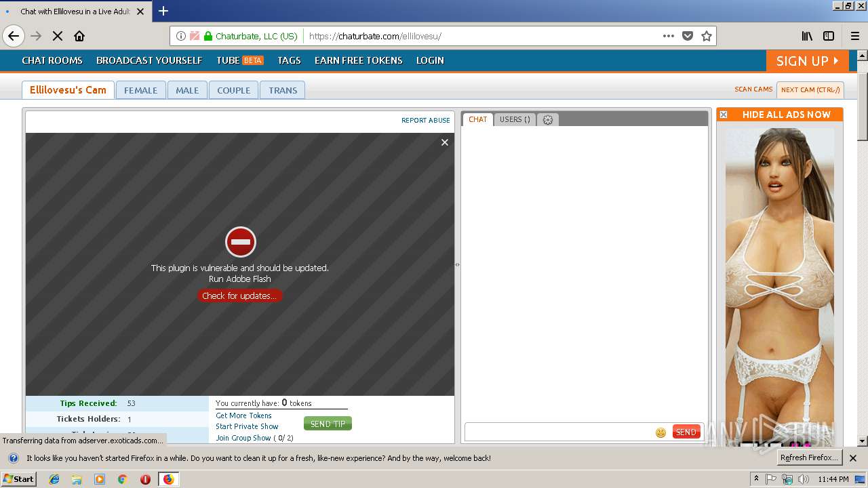
Task: Select the USERS tab
Action: point(515,119)
